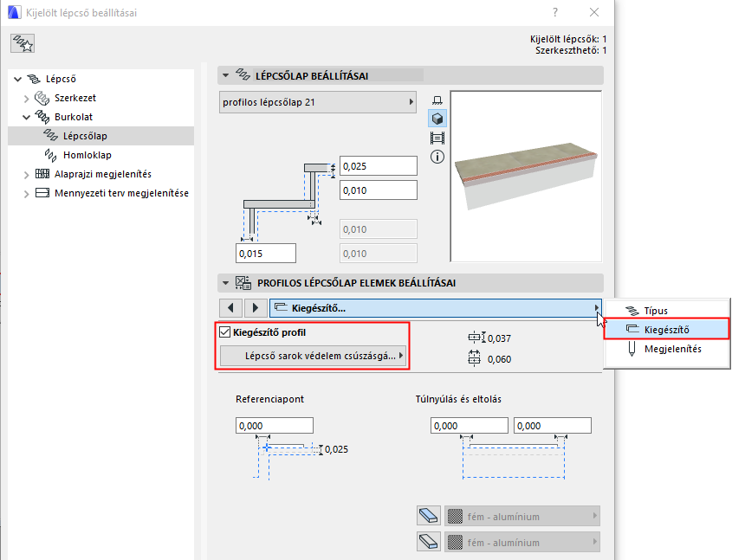The image size is (732, 560).
Task: Click the Burkolat finish icon
Action: [42, 117]
